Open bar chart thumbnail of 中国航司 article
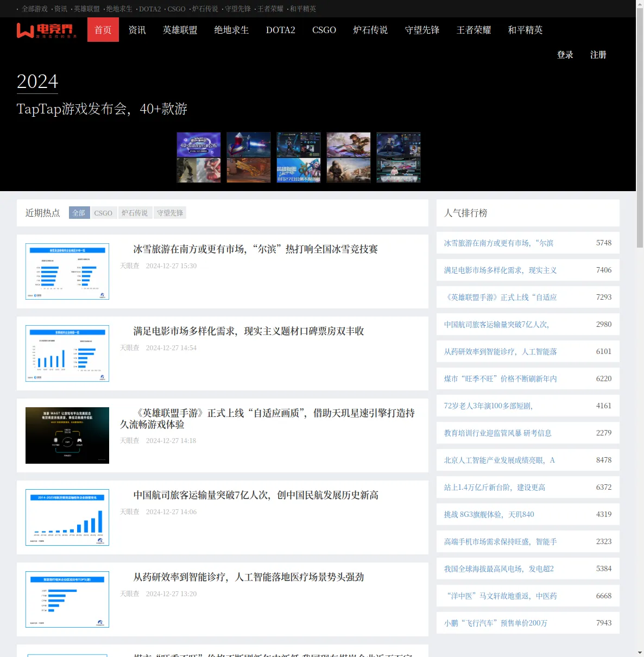The height and width of the screenshot is (657, 644). [x=67, y=517]
